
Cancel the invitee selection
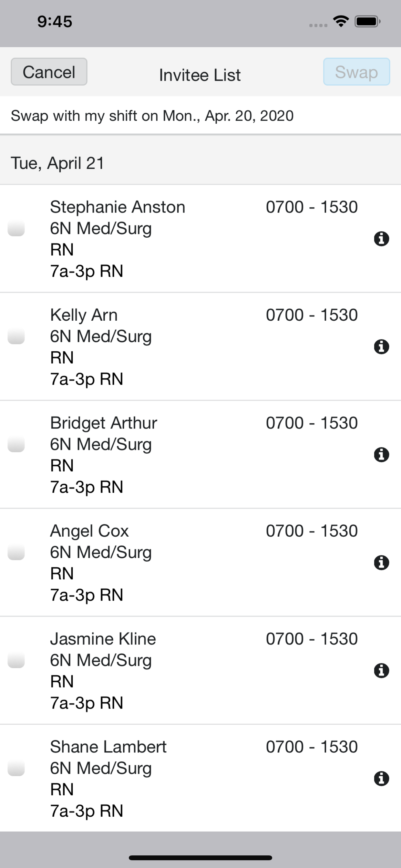coord(49,72)
